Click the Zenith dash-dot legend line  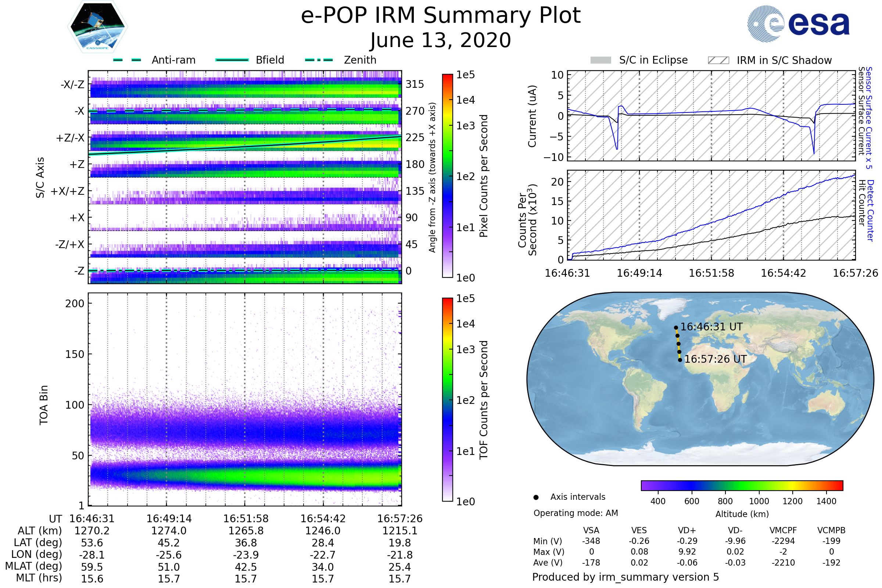click(x=319, y=60)
